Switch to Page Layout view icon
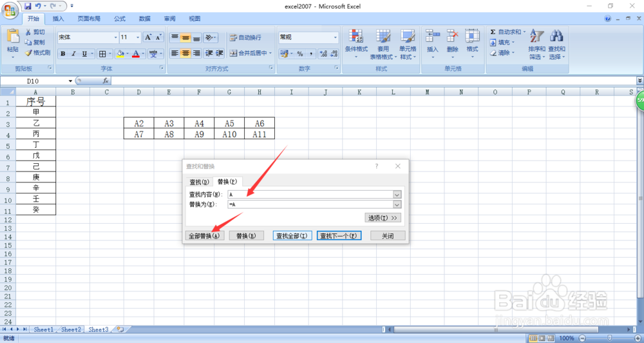This screenshot has width=644, height=343. (x=541, y=338)
